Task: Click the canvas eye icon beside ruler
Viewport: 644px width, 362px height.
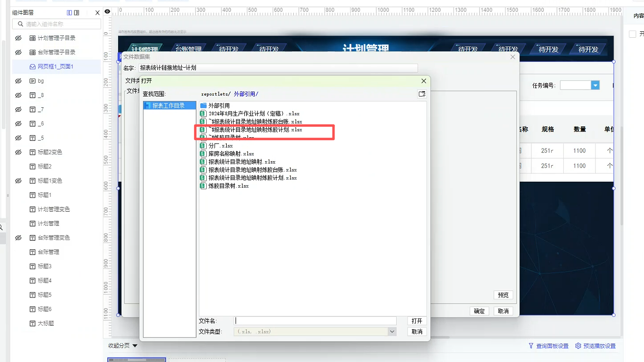Action: tap(107, 11)
